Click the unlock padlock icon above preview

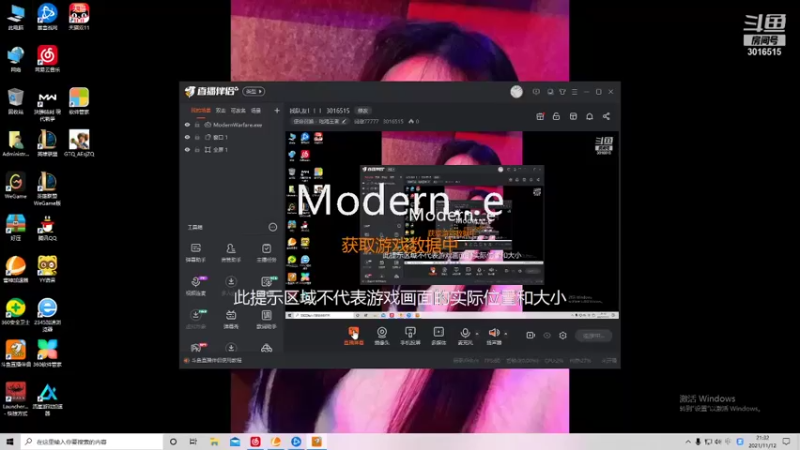(x=556, y=116)
